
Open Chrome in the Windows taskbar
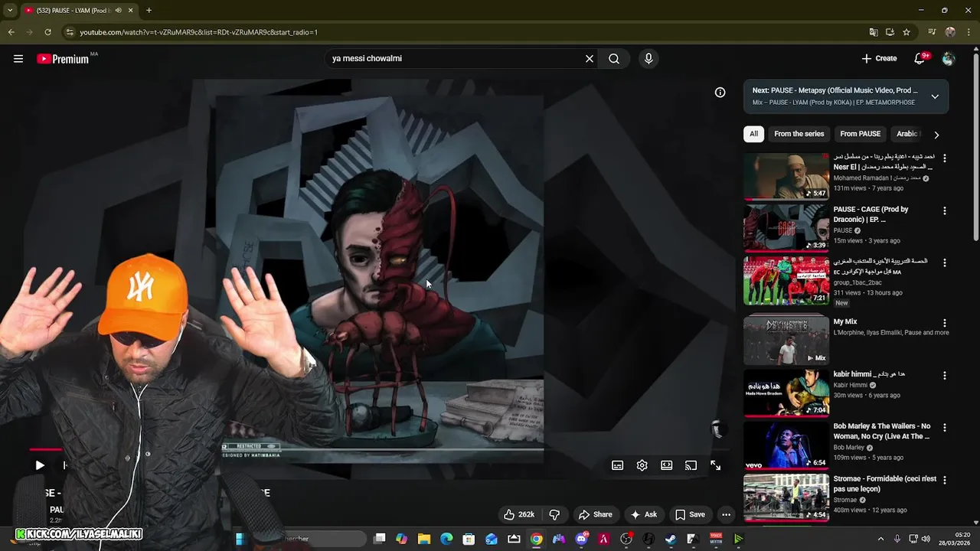[x=536, y=539]
